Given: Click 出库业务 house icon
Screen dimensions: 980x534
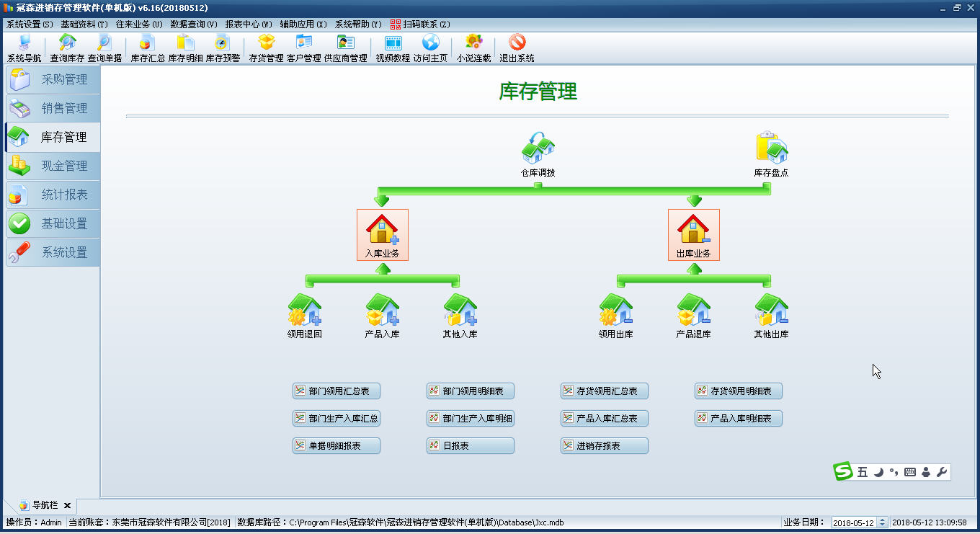Looking at the screenshot, I should (x=694, y=235).
